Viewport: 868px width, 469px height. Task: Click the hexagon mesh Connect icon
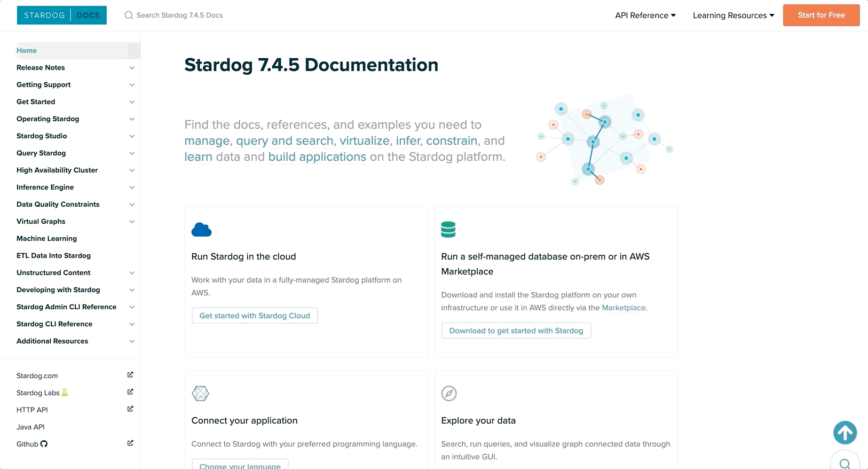pyautogui.click(x=200, y=394)
